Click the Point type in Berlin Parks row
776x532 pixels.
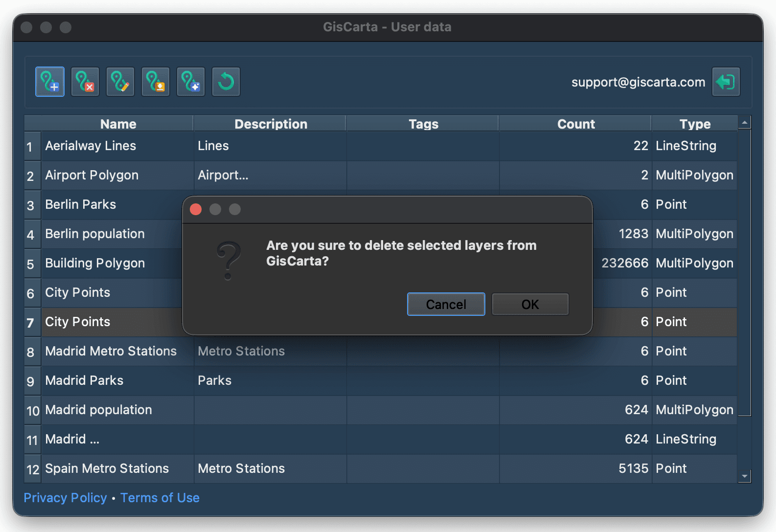671,204
